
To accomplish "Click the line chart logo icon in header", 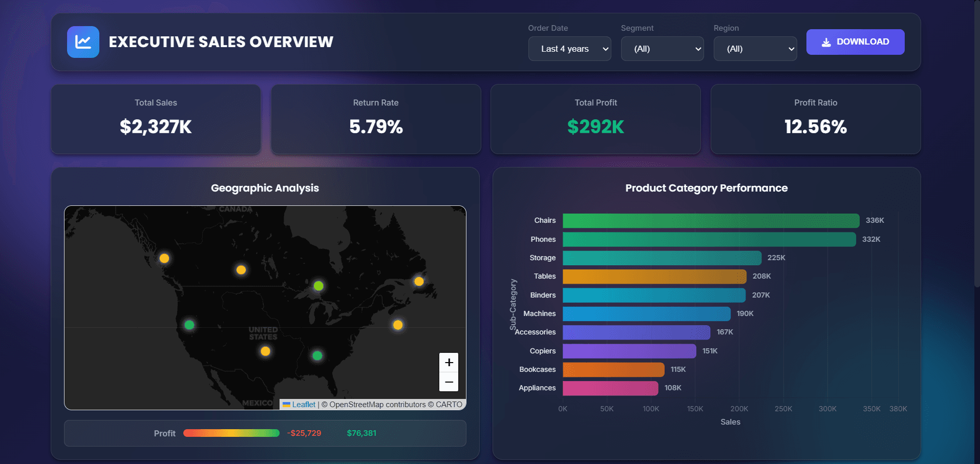I will coord(82,41).
